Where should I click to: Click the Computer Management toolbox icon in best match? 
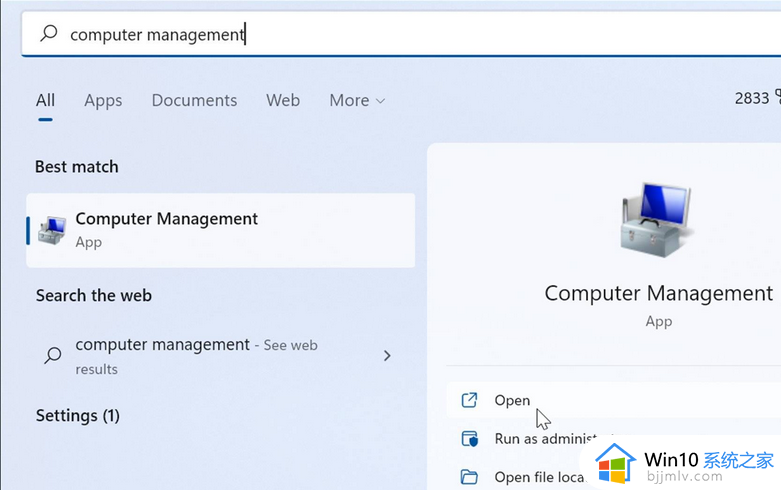52,231
